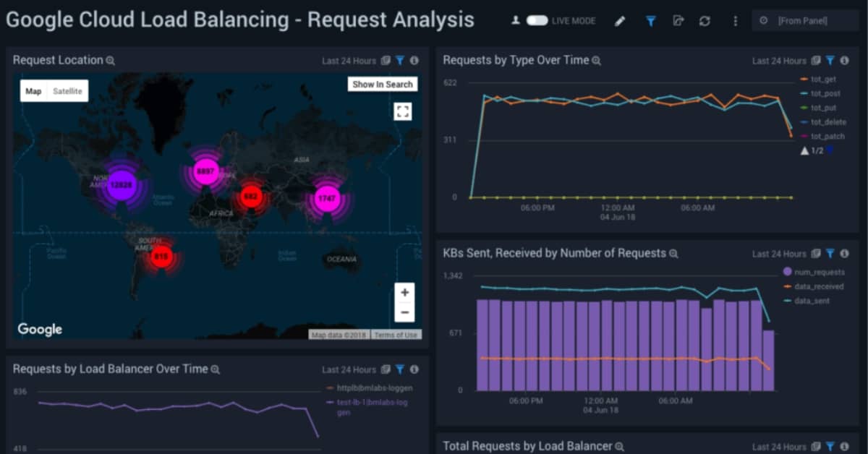Toggle the test-lb-1|bmlabs-loggen legend series
This screenshot has width=868, height=454.
click(x=368, y=407)
